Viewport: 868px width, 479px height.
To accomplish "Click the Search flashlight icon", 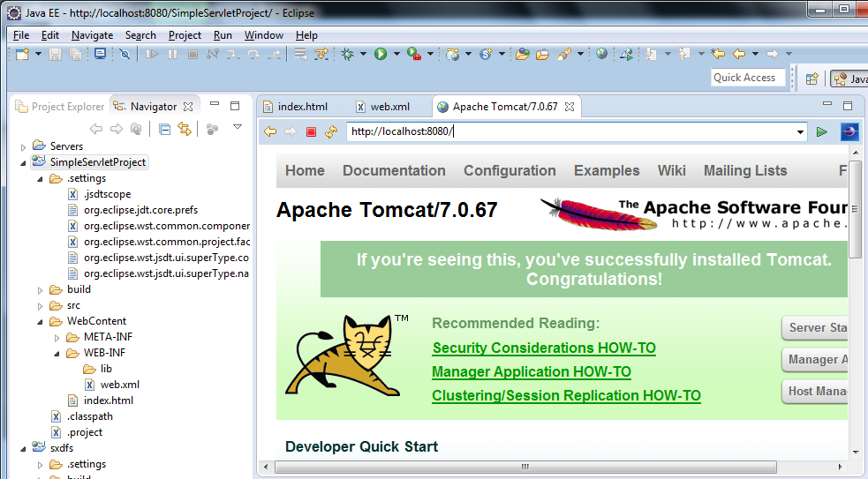I will [x=564, y=54].
